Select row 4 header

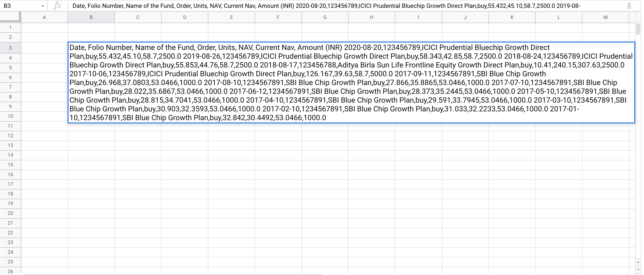click(x=10, y=58)
